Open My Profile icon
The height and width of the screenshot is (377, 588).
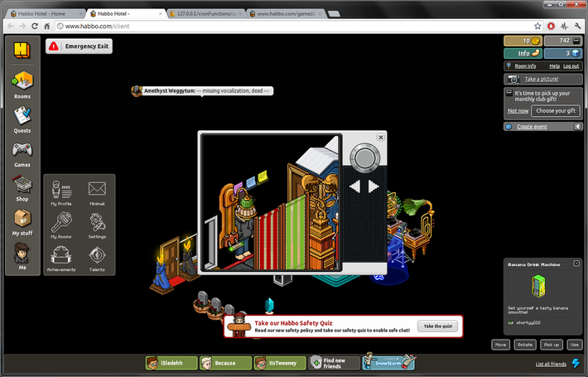click(61, 191)
